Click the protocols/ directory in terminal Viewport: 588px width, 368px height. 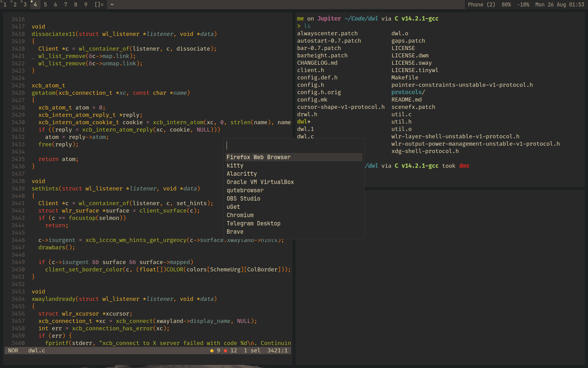click(x=408, y=92)
